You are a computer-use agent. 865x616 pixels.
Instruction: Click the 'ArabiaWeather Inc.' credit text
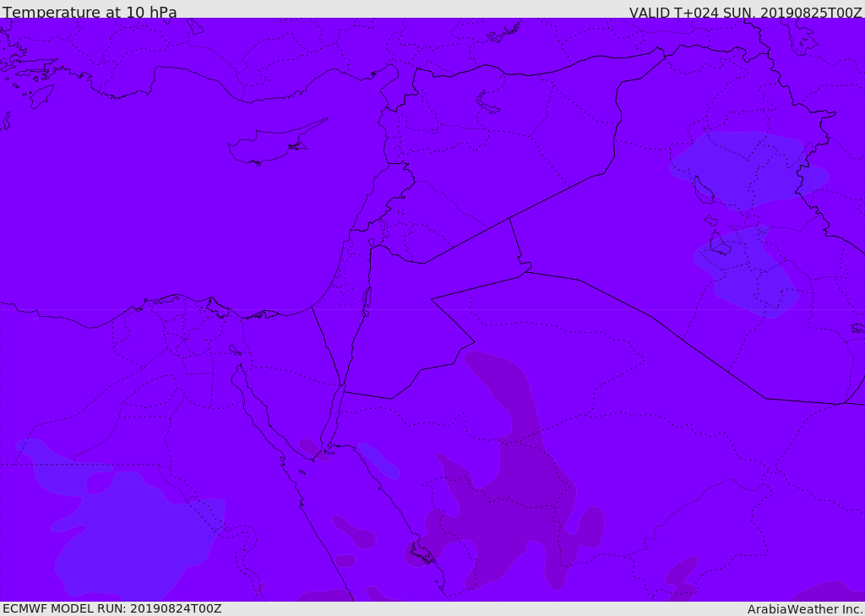(x=805, y=609)
